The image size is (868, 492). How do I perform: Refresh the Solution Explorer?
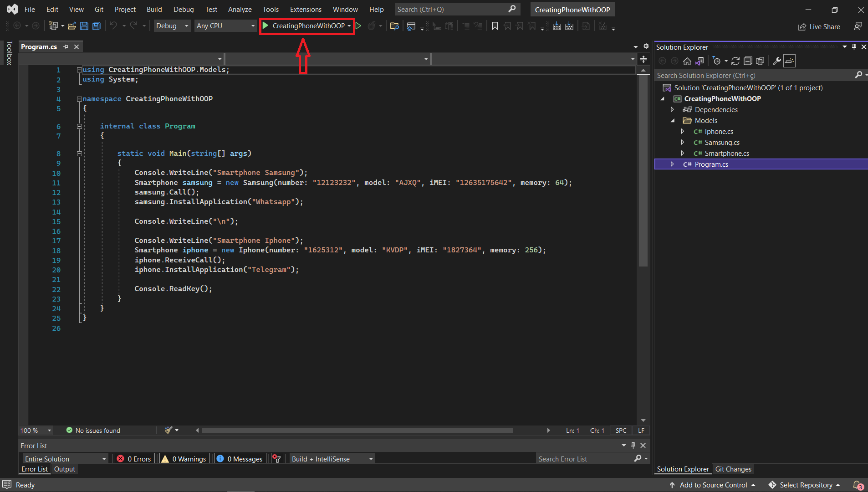735,61
